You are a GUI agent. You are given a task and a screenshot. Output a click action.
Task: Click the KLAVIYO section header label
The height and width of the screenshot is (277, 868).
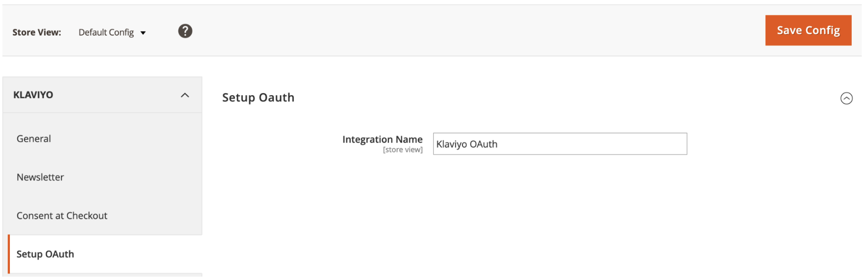pyautogui.click(x=33, y=95)
